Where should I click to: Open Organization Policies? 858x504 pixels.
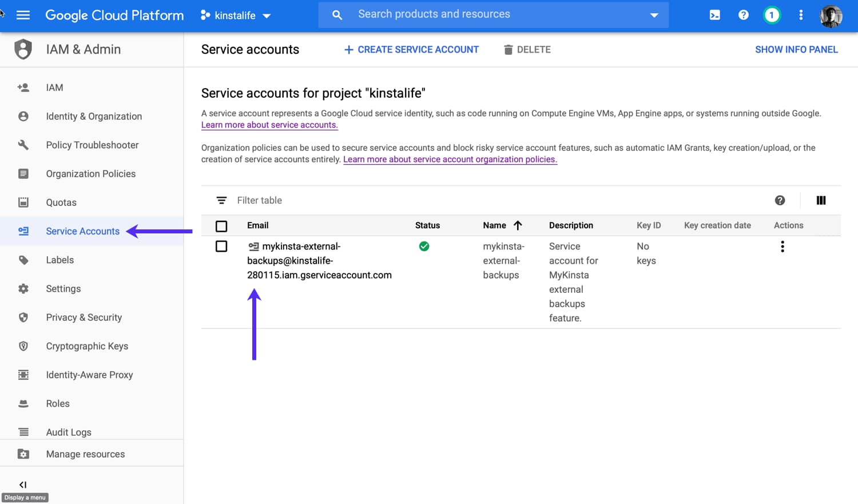click(x=90, y=173)
